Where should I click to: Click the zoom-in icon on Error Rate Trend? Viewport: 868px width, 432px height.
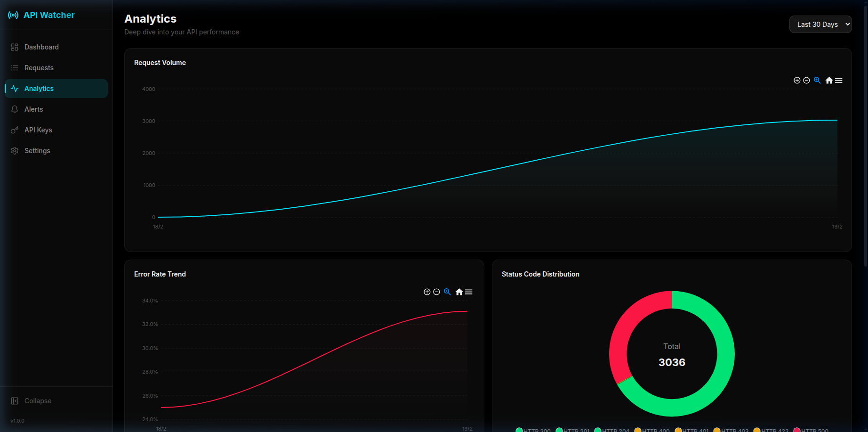(427, 292)
